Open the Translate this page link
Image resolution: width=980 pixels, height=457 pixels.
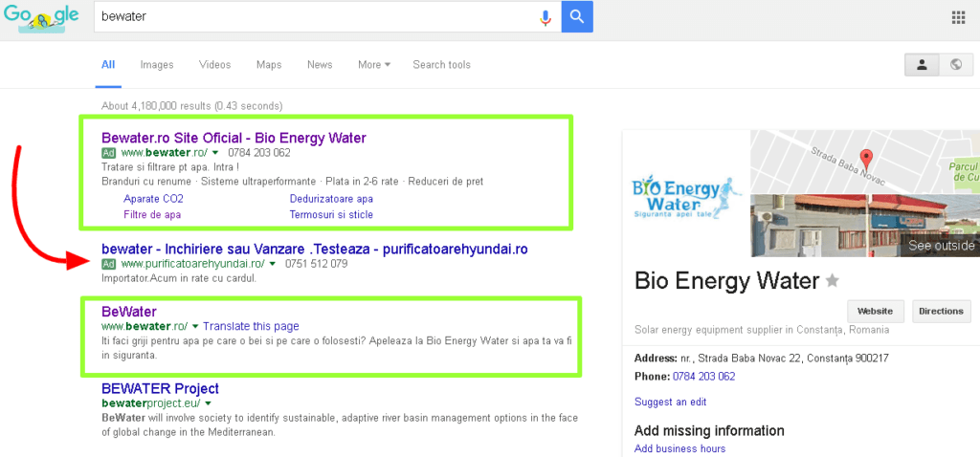(x=251, y=326)
